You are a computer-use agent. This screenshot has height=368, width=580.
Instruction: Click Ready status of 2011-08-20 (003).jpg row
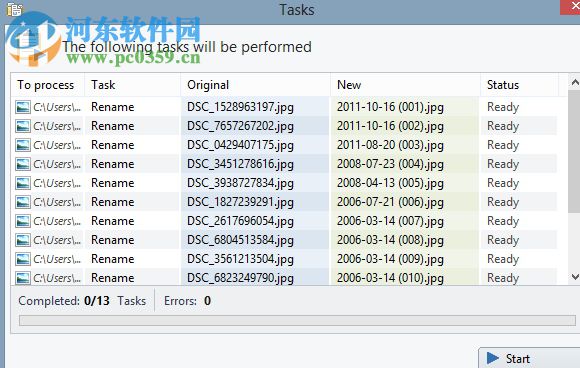pyautogui.click(x=503, y=145)
